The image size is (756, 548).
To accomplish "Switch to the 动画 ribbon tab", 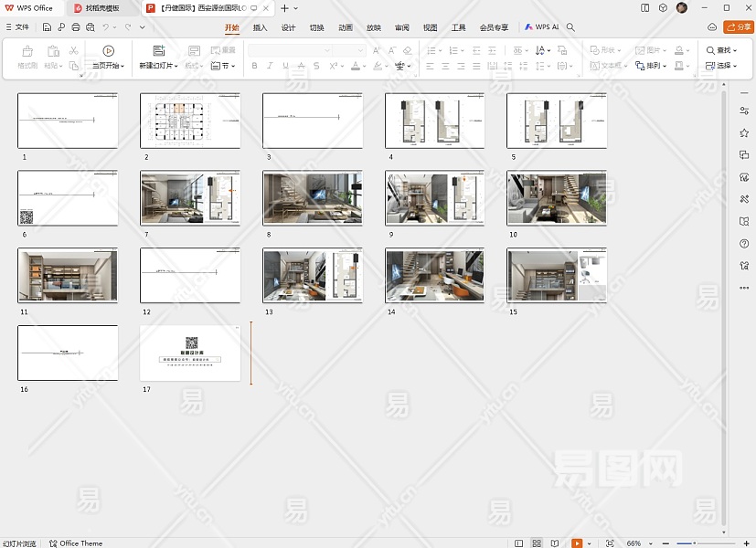I will [x=346, y=27].
